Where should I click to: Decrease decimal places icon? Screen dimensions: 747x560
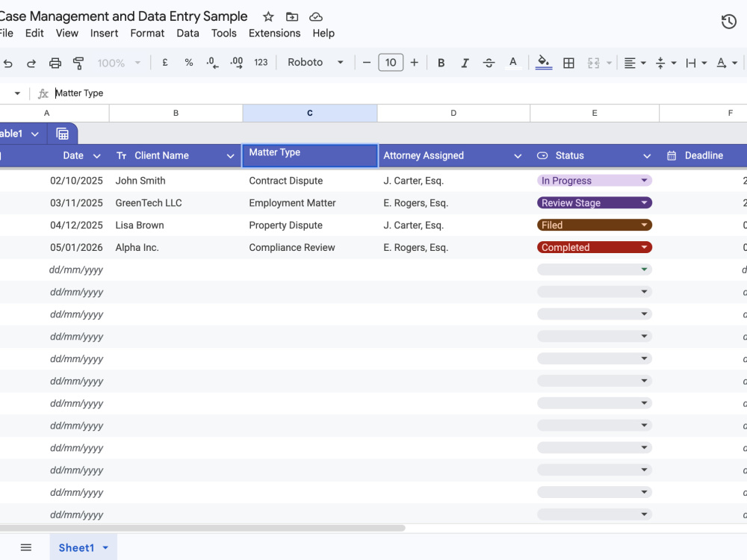(212, 63)
